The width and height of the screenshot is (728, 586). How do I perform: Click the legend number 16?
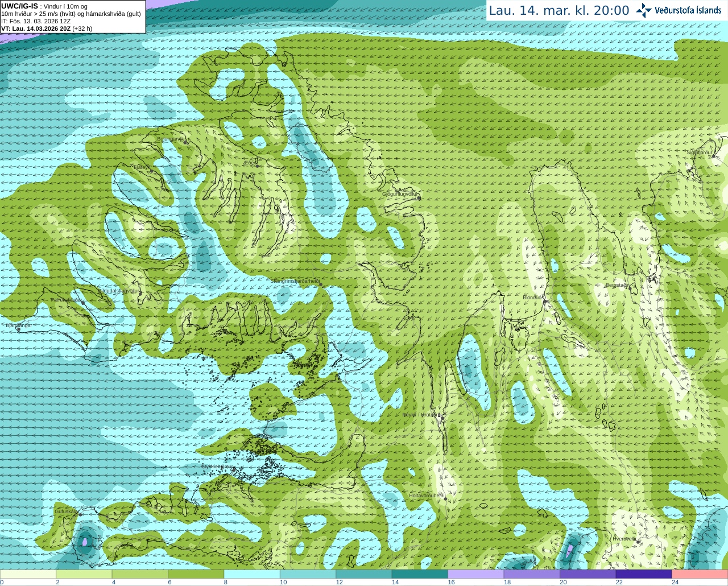[451, 582]
